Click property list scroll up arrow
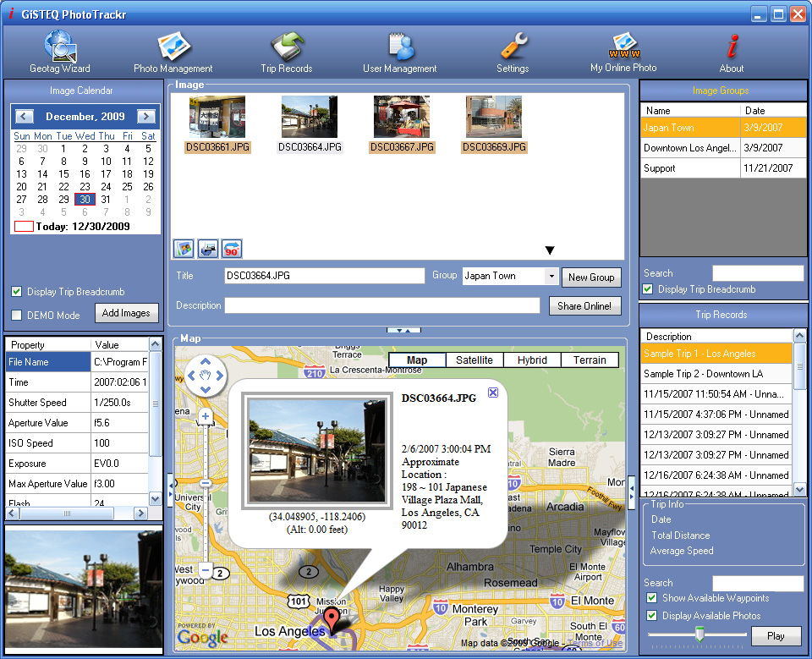 pos(155,344)
